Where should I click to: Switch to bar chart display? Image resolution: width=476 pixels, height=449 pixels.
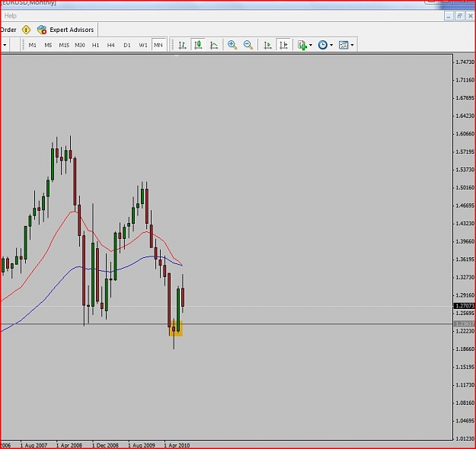point(182,45)
